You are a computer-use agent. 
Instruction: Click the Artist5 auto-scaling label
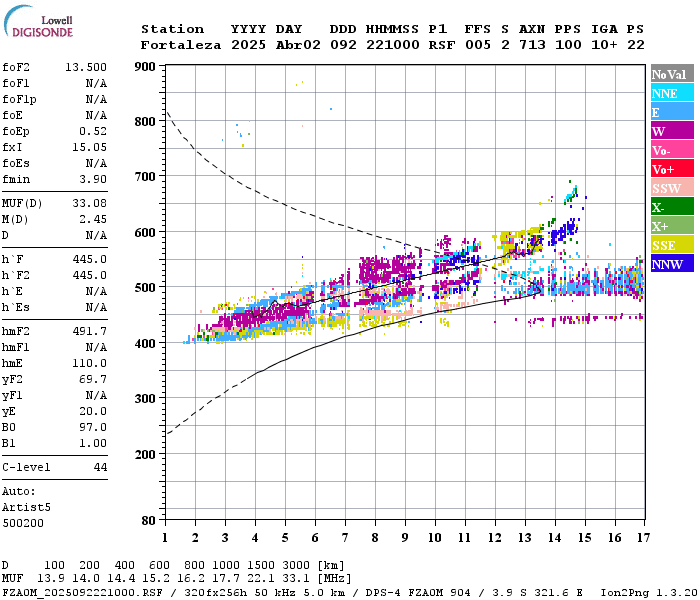[x=26, y=508]
